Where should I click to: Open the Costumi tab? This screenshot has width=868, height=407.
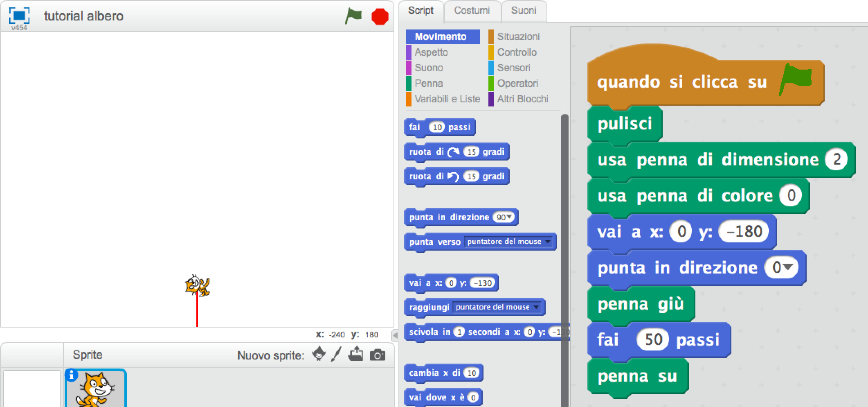point(472,11)
